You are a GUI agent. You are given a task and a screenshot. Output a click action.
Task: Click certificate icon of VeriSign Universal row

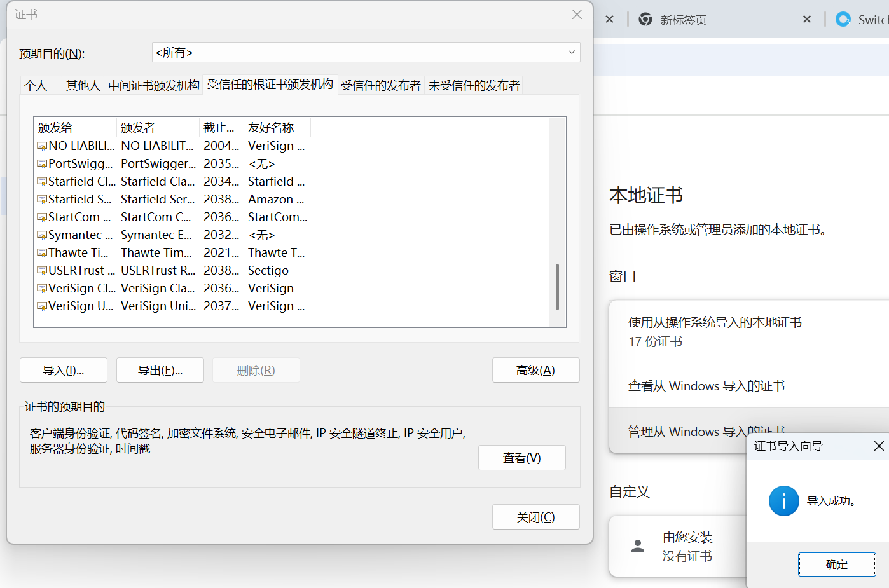[x=42, y=306]
